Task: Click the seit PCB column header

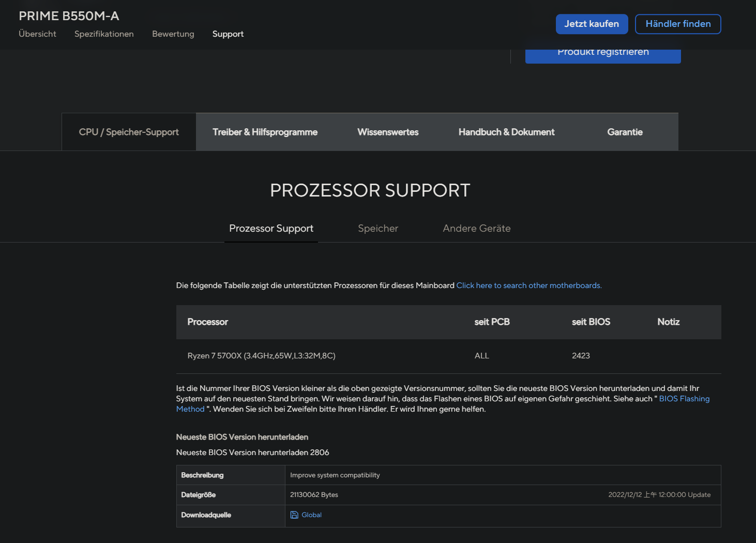Action: (492, 322)
